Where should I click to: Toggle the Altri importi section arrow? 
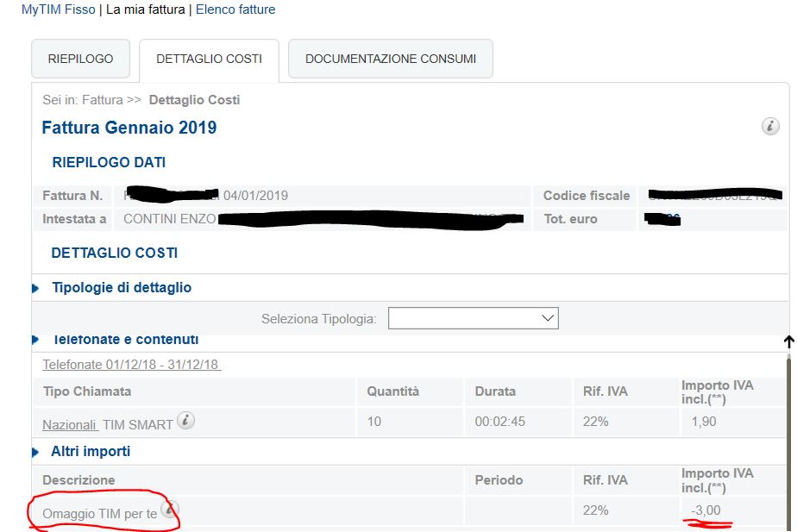pos(35,452)
